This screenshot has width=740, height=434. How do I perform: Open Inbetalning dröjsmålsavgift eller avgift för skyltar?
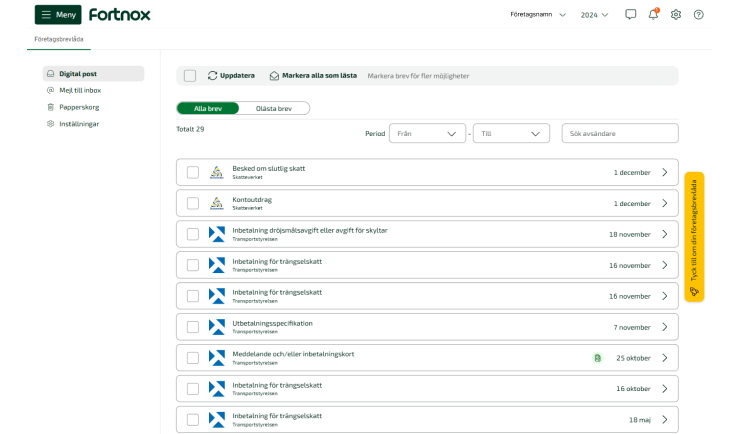pyautogui.click(x=310, y=230)
